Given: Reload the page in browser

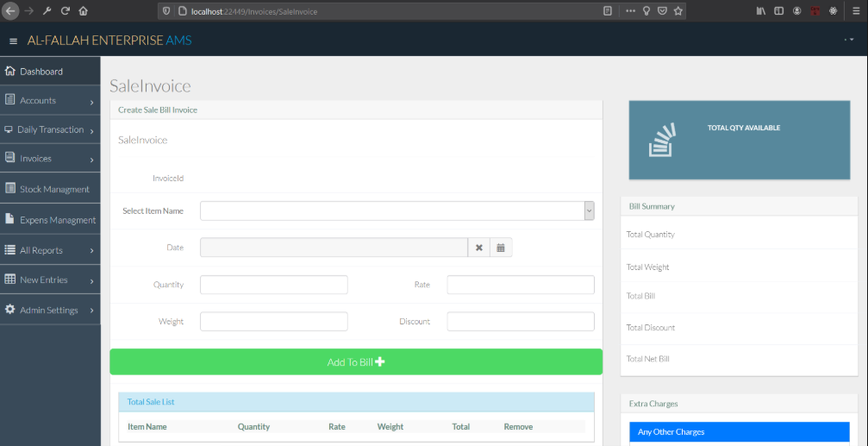Looking at the screenshot, I should [x=65, y=11].
